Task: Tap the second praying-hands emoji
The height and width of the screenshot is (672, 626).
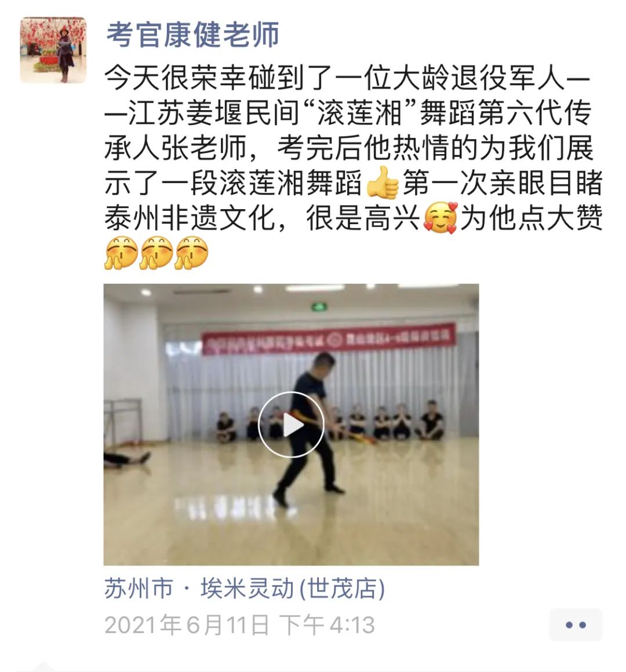Action: [x=156, y=253]
